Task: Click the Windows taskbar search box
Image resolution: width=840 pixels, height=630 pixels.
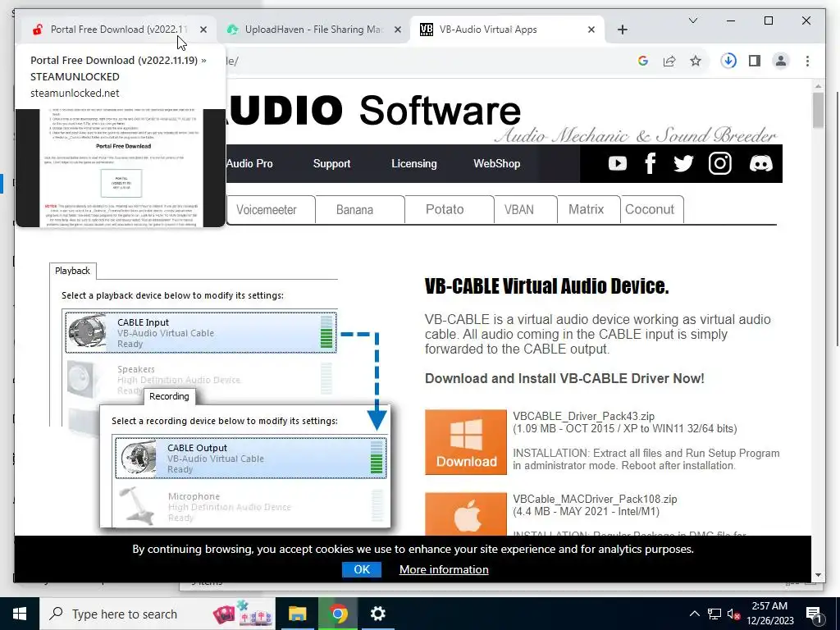Action: [157, 614]
